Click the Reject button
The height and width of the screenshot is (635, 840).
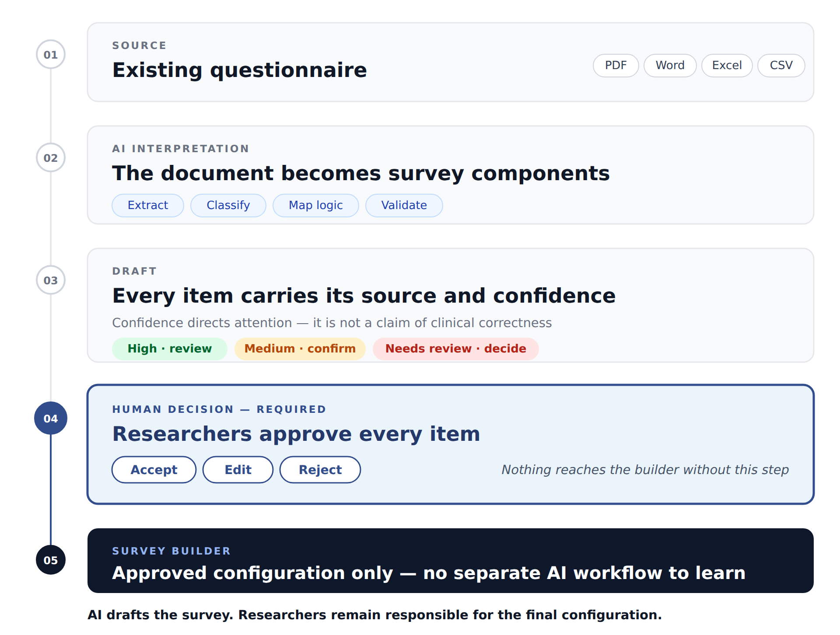pos(320,470)
